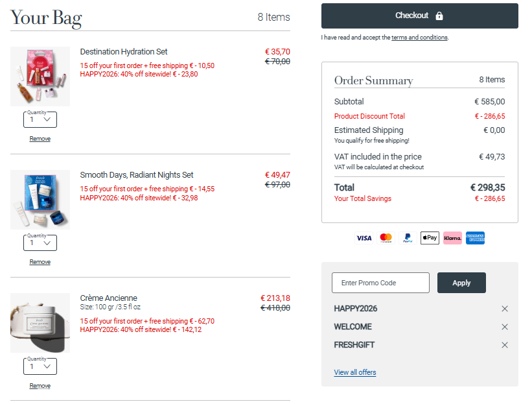
Task: Open the terms and conditions link
Action: click(419, 38)
